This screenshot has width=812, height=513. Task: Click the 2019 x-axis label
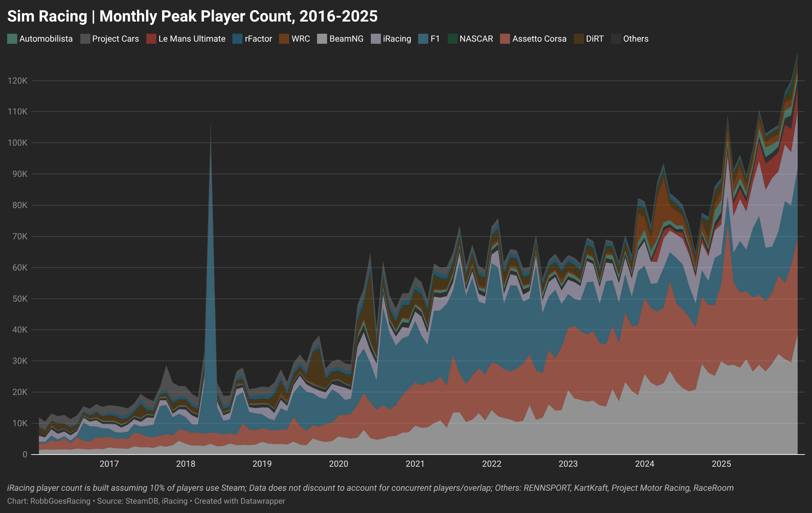tap(262, 464)
